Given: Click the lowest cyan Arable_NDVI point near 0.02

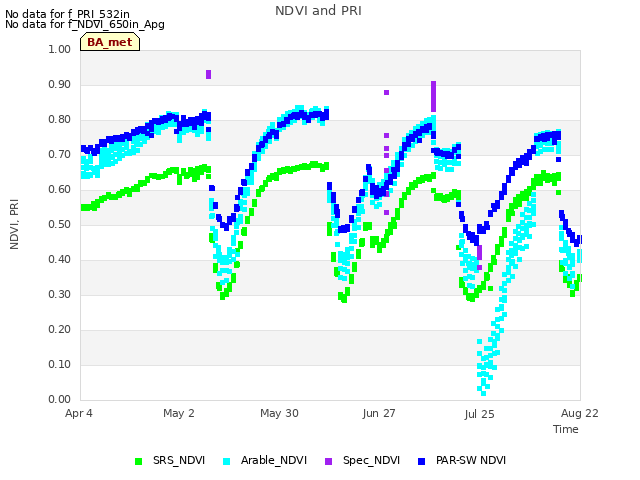Looking at the screenshot, I should point(484,393).
